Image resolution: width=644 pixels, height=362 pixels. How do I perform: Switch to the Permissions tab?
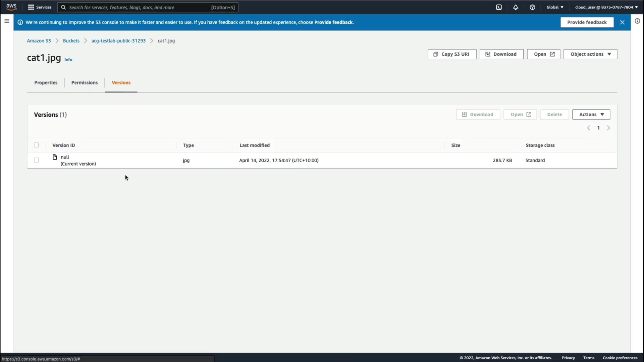85,82
